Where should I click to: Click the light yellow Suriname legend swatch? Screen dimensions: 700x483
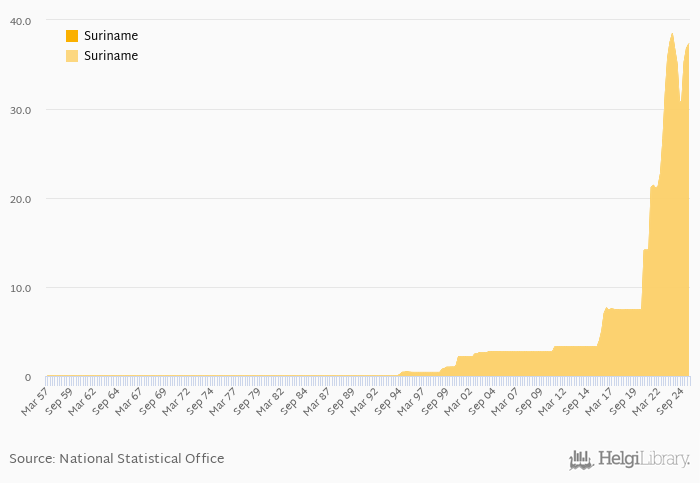[72, 56]
